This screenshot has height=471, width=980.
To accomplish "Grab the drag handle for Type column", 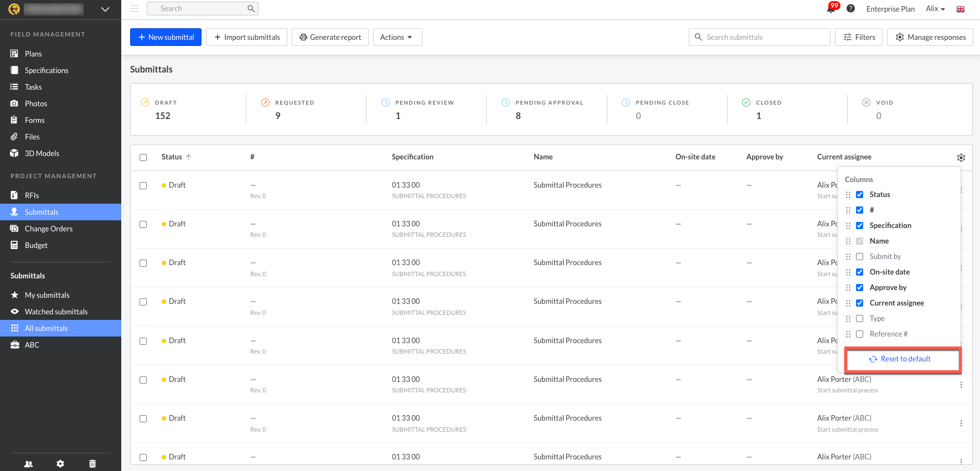I will 848,319.
